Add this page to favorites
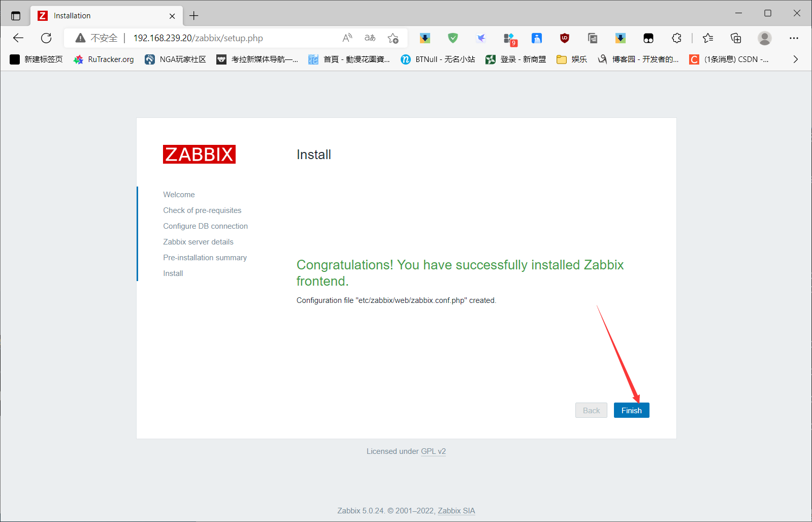This screenshot has height=522, width=812. point(393,38)
